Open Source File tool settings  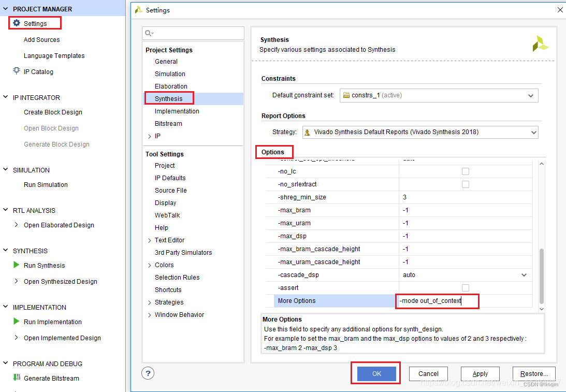[x=171, y=190]
